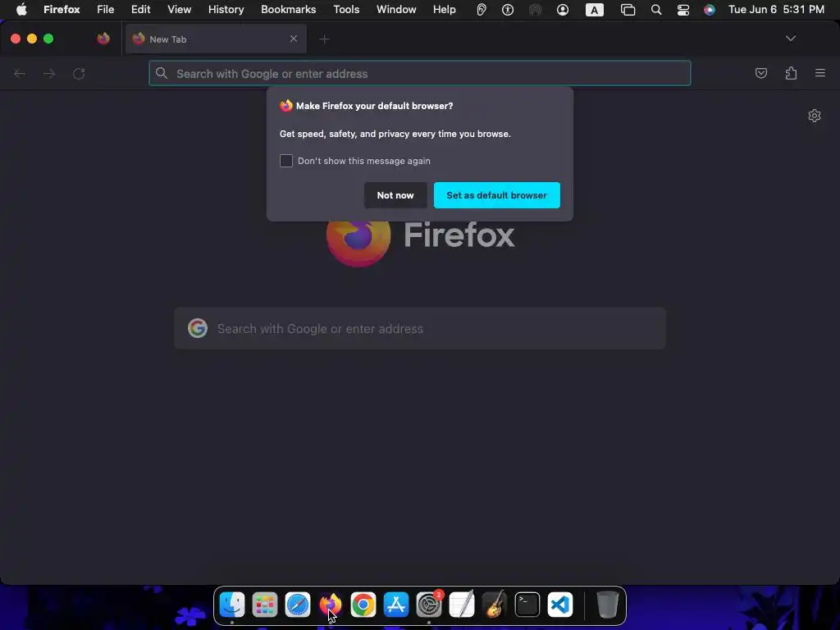Click the Google logo in the search box
This screenshot has height=630, width=840.
click(x=198, y=328)
